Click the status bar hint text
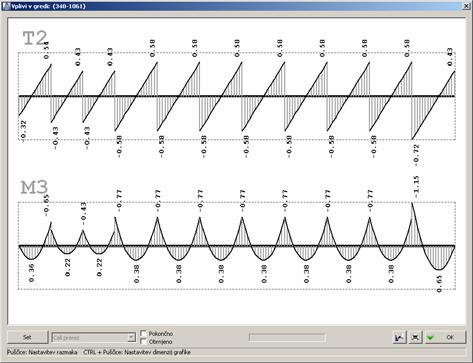 pyautogui.click(x=99, y=352)
